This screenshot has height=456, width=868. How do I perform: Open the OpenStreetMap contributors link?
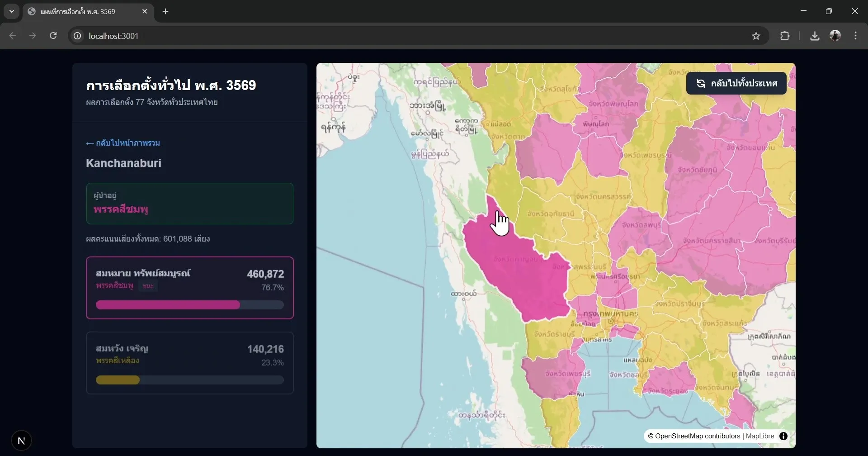(697, 436)
